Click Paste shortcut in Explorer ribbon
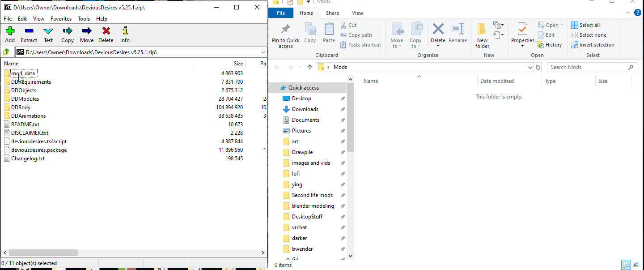644x270 pixels. click(x=360, y=45)
